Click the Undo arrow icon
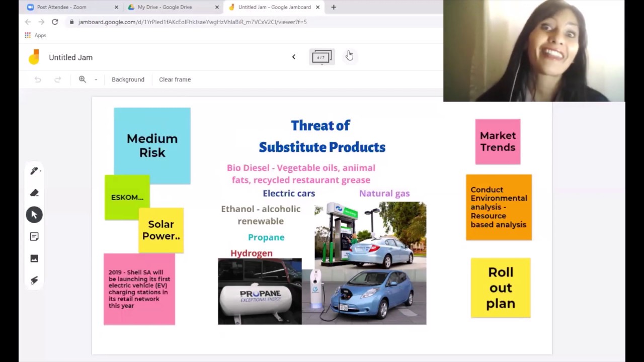The image size is (644, 362). (38, 79)
